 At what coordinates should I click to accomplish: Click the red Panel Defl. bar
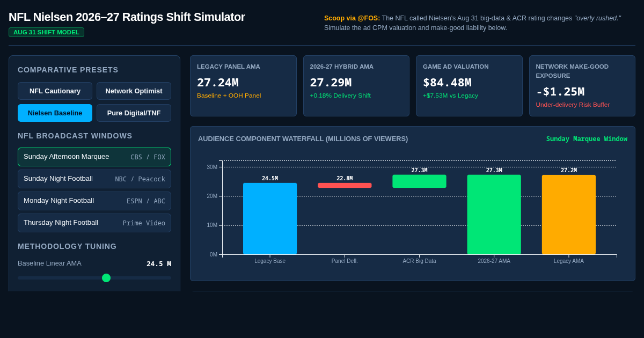pyautogui.click(x=345, y=185)
